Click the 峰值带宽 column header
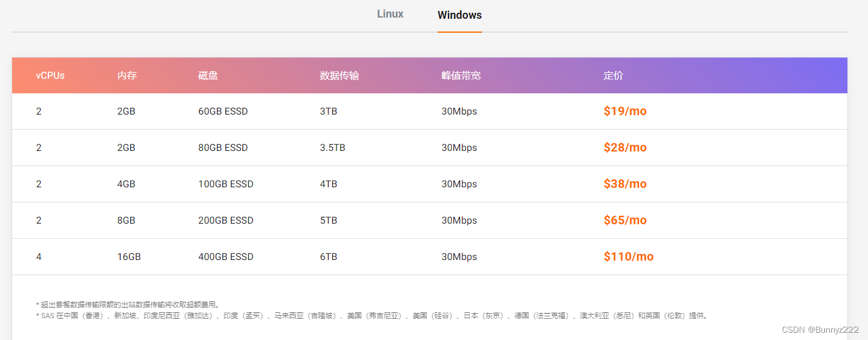The image size is (868, 340). [x=461, y=76]
